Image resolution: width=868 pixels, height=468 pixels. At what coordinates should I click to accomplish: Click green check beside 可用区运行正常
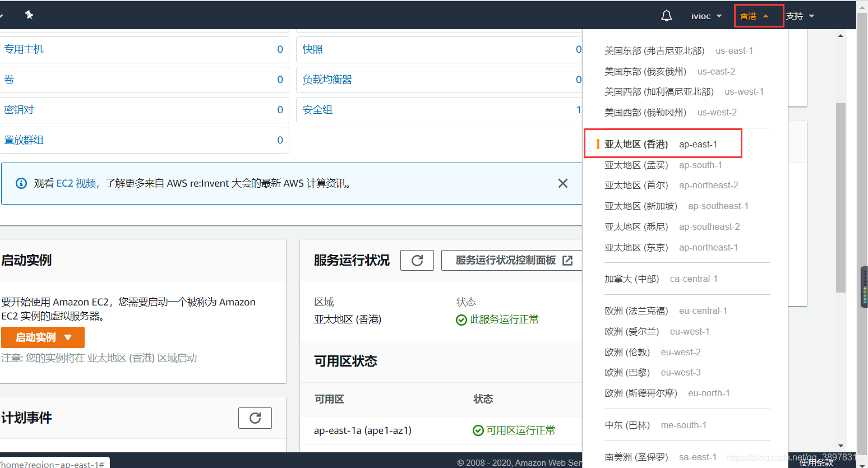[x=478, y=430]
